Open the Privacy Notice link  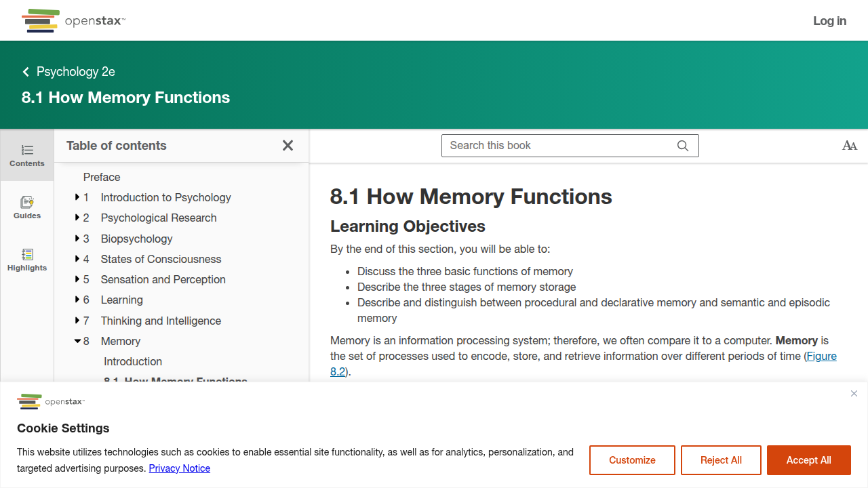(x=180, y=468)
